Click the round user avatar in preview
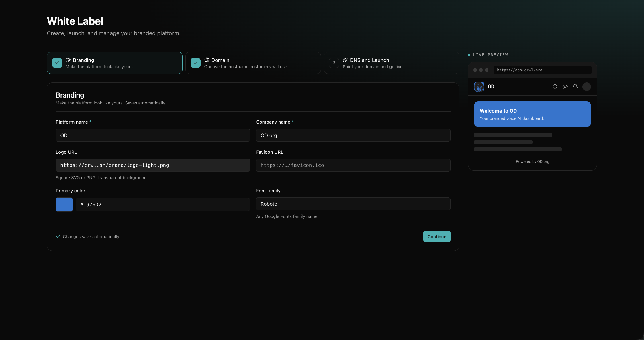The image size is (644, 340). [586, 87]
